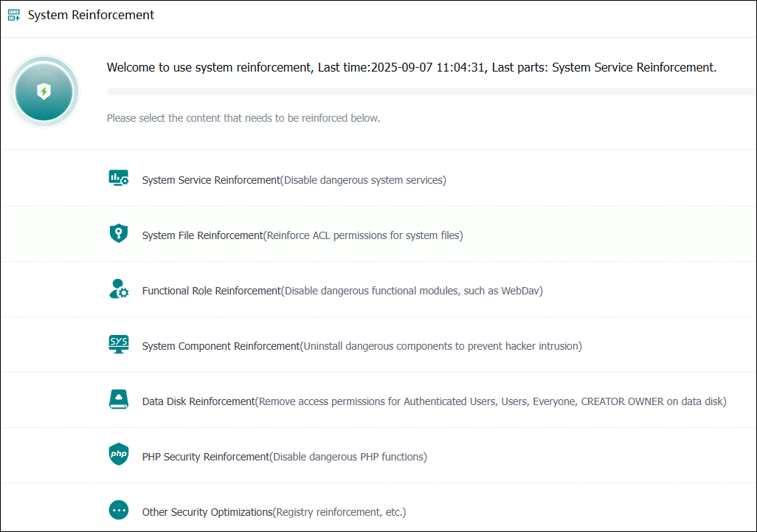The height and width of the screenshot is (532, 757).
Task: Click the 'Please select the content' hint text
Action: 243,118
